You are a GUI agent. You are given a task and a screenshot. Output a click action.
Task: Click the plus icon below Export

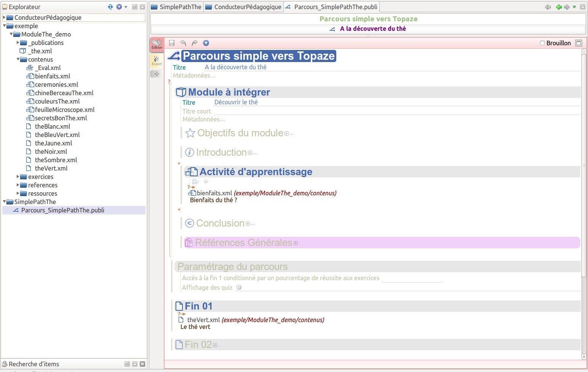click(157, 74)
